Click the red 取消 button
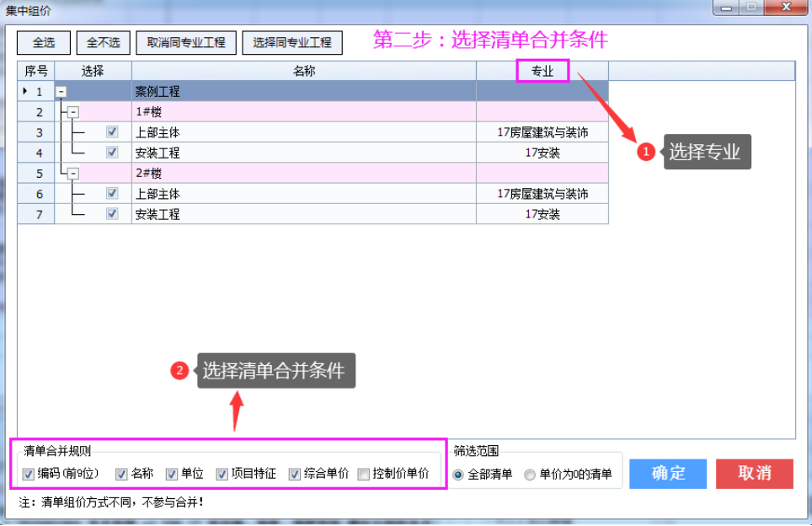Image resolution: width=812 pixels, height=526 pixels. tap(754, 473)
